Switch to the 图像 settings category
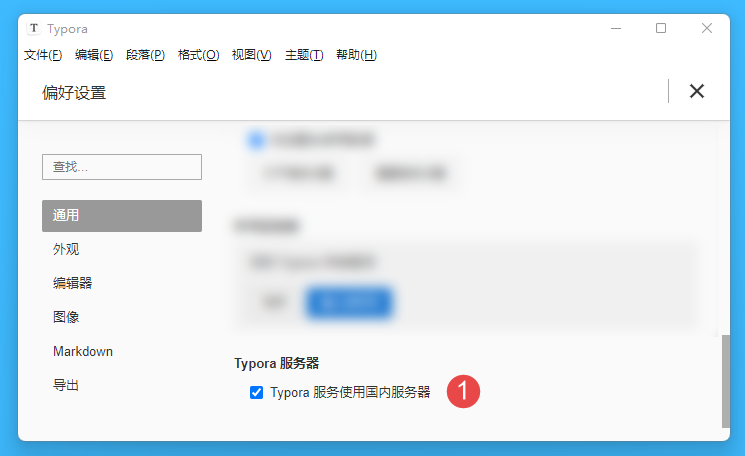 click(66, 317)
